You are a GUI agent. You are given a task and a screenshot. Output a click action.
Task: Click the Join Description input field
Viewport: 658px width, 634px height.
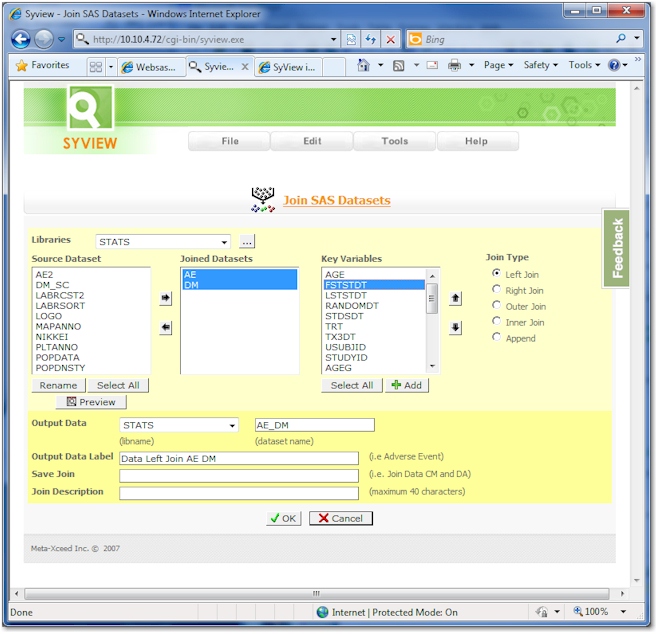tap(239, 493)
